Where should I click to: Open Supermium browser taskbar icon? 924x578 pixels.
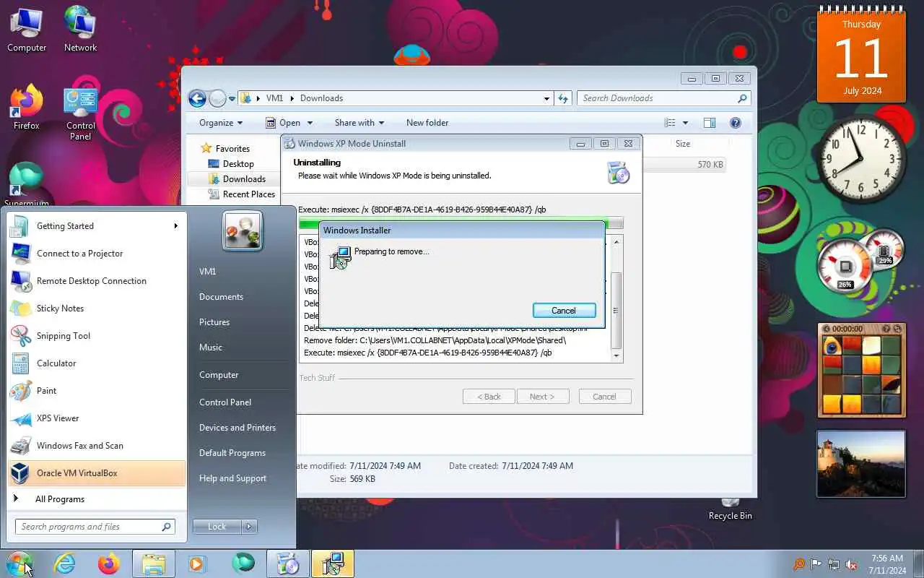(x=243, y=564)
